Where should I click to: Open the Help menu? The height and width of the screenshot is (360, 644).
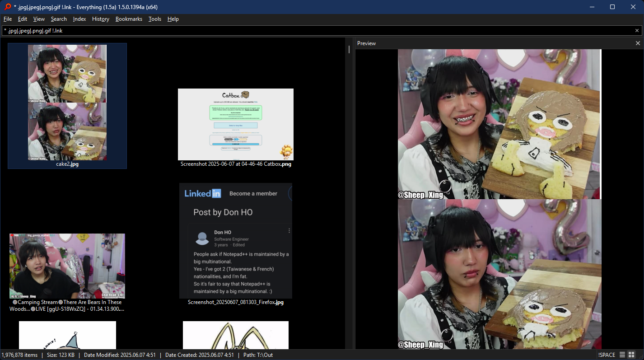point(173,19)
